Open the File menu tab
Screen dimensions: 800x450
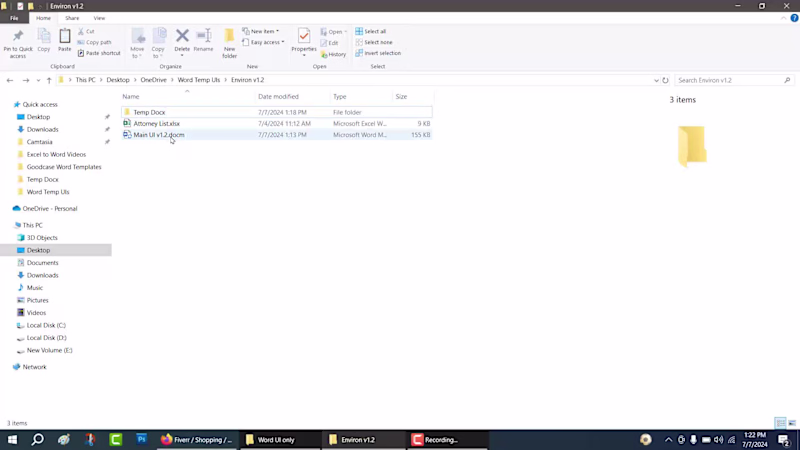pos(14,18)
